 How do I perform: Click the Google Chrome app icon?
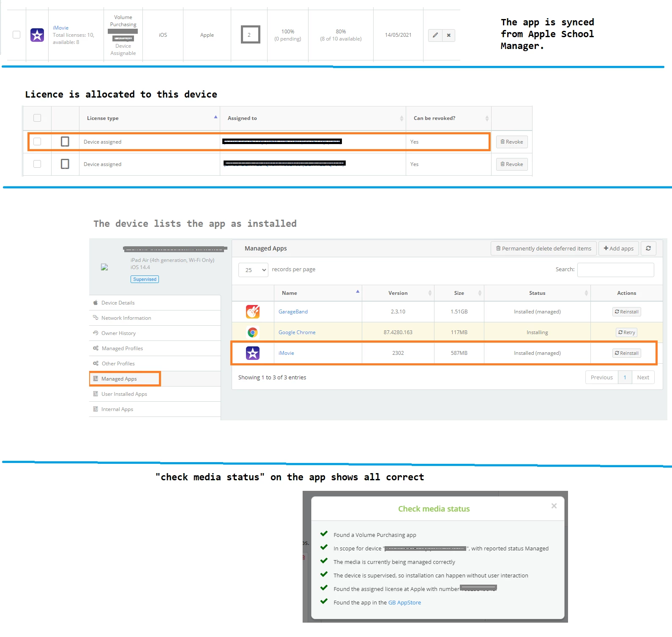pyautogui.click(x=253, y=332)
